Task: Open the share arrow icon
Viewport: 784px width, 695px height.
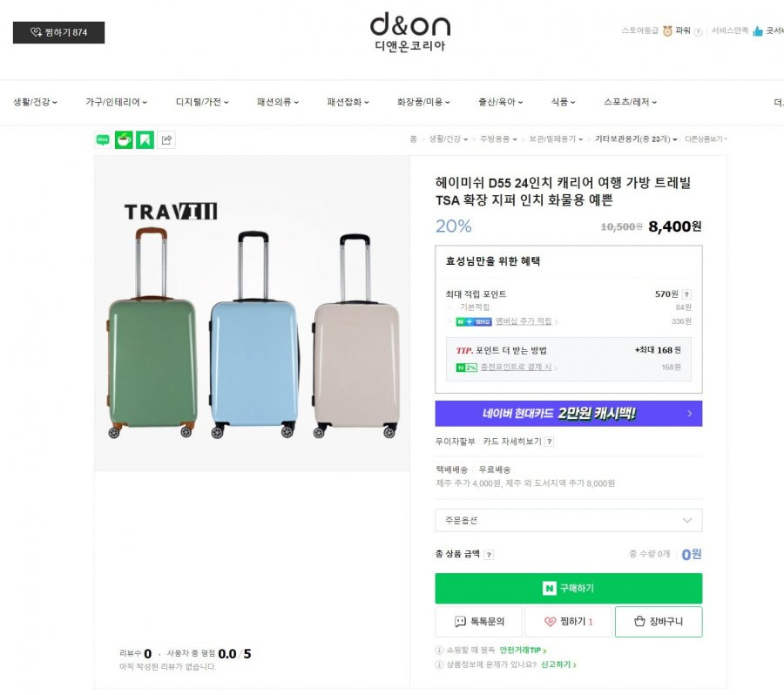Action: [166, 140]
